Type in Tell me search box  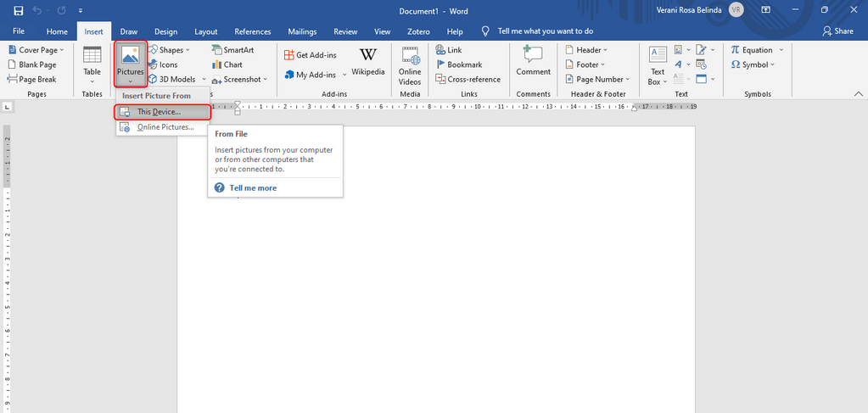coord(545,31)
